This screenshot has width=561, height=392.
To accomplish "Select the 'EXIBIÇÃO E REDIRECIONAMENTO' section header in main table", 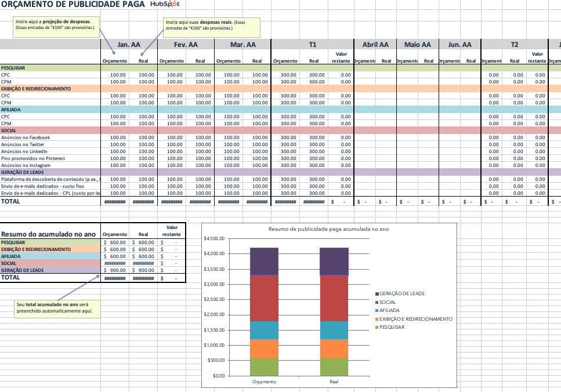I will 36,89.
